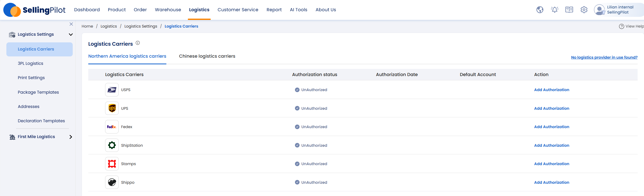Image resolution: width=644 pixels, height=196 pixels.
Task: Expand the First Mile Logistics section
Action: click(71, 137)
